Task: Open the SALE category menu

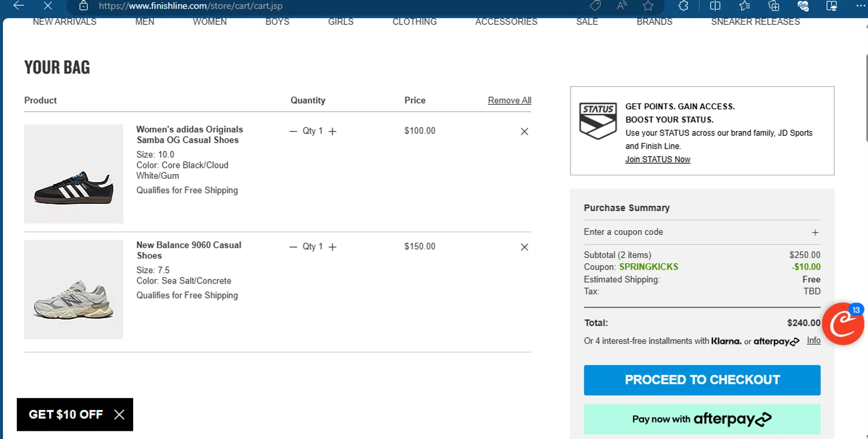Action: (x=587, y=22)
